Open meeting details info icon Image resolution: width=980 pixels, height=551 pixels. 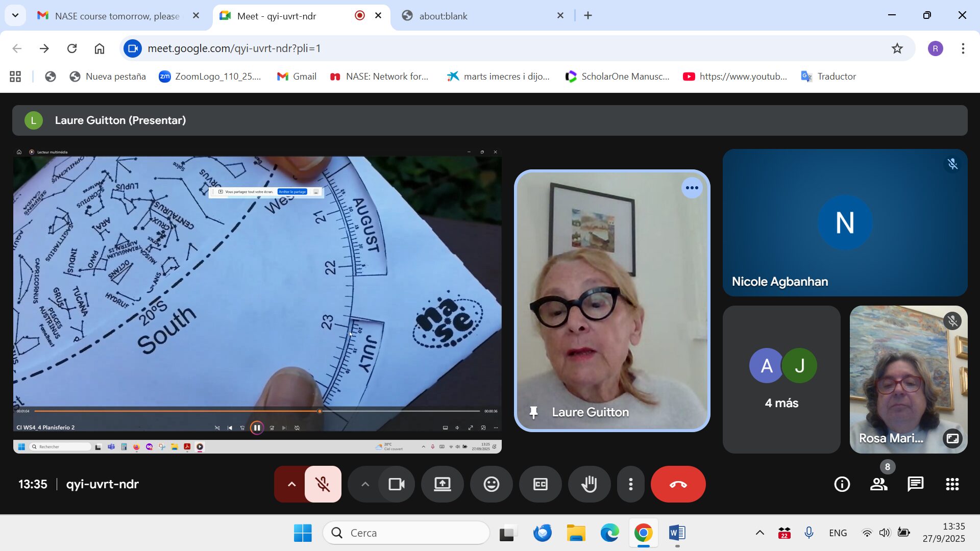tap(842, 484)
